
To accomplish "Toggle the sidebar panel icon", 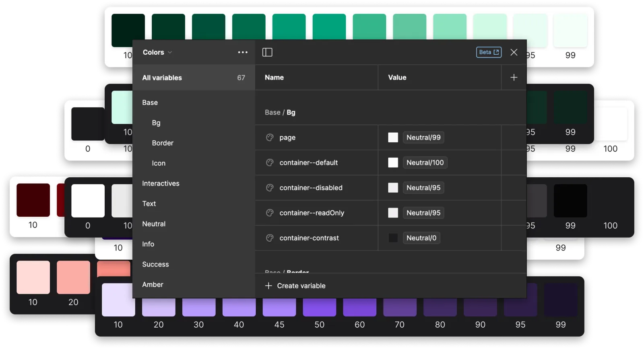I will (267, 52).
